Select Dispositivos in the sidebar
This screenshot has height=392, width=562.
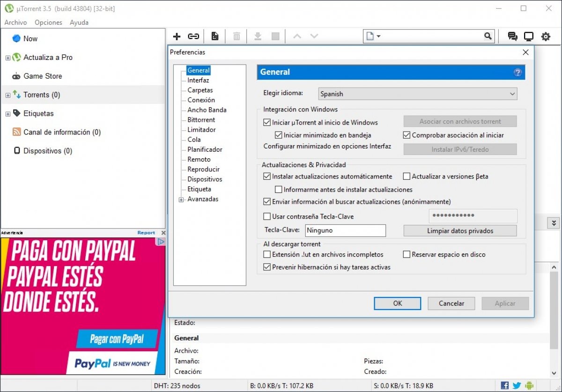pyautogui.click(x=48, y=151)
